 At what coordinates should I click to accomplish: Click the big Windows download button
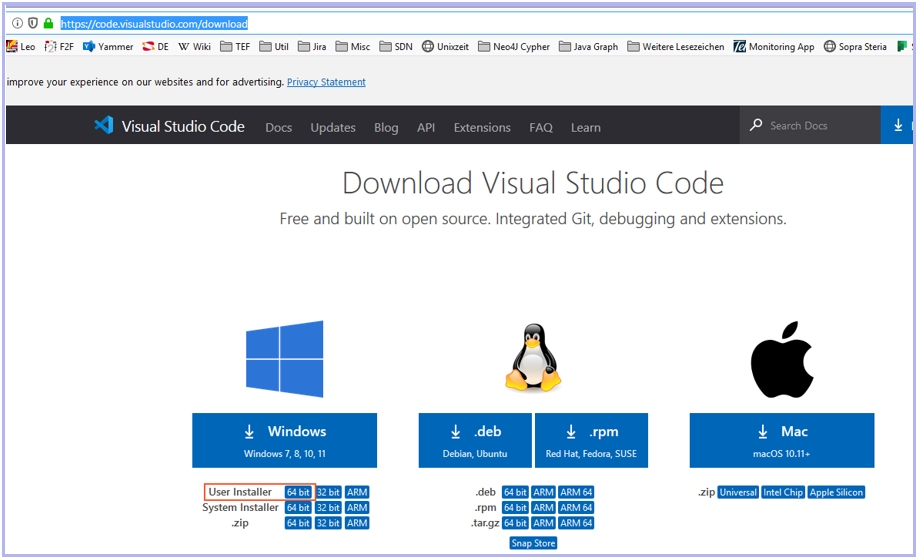pyautogui.click(x=285, y=440)
